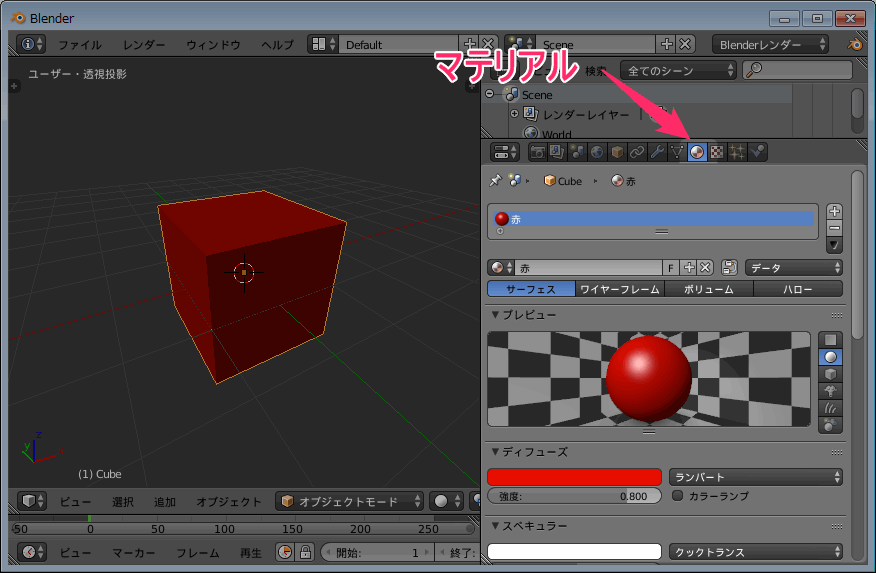Toggle frame range lock icon in timeline

tap(305, 552)
